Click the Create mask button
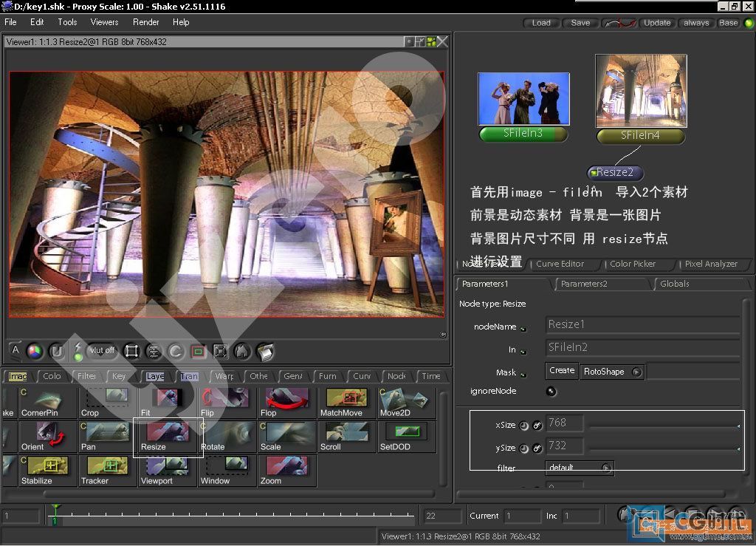This screenshot has height=546, width=756. [x=562, y=370]
